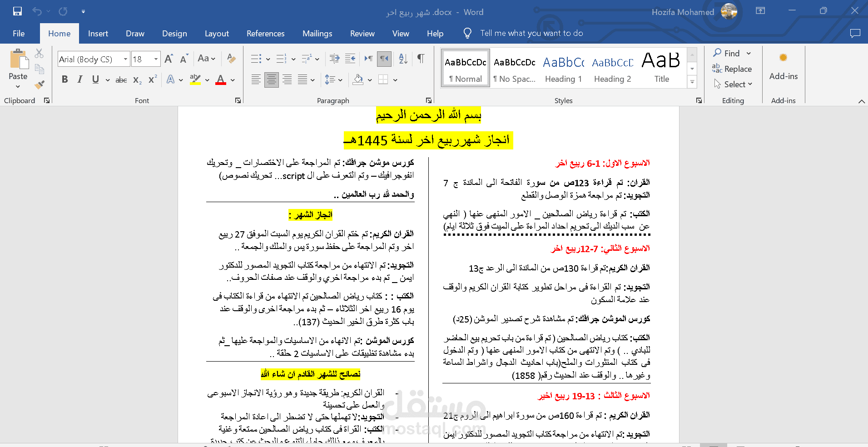The width and height of the screenshot is (868, 447).
Task: Toggle justify alignment
Action: coord(303,80)
